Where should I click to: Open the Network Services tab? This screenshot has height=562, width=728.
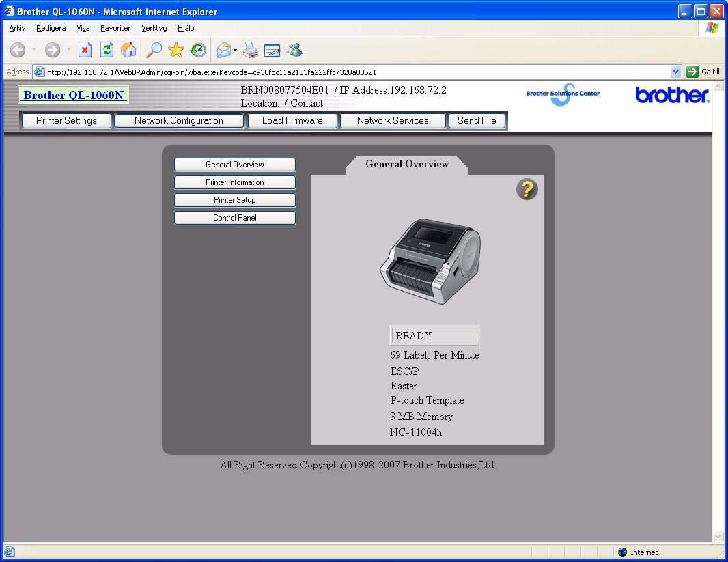pos(393,121)
